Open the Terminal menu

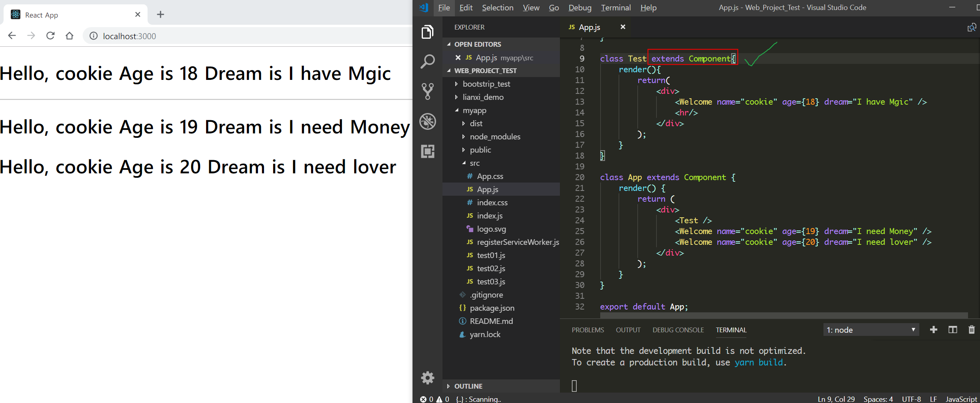pos(616,8)
